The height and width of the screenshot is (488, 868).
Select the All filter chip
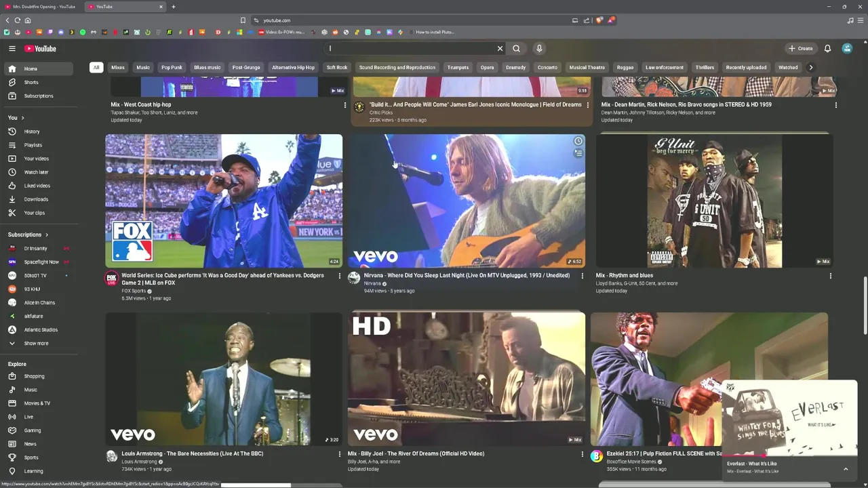coord(96,68)
